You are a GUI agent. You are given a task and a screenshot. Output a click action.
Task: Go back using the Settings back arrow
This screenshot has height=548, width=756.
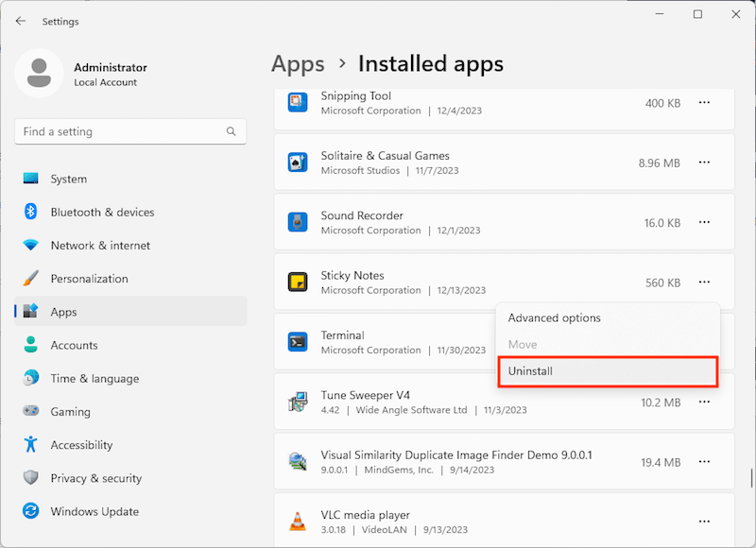tap(20, 21)
